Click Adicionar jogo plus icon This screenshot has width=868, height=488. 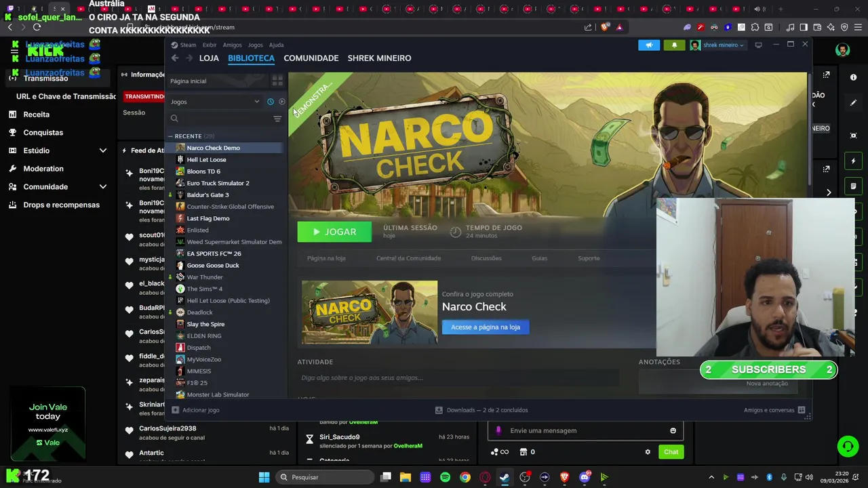click(175, 410)
